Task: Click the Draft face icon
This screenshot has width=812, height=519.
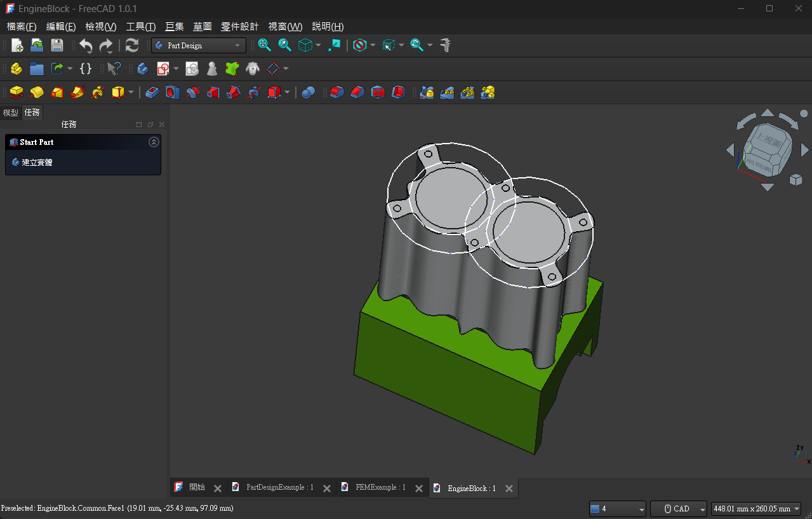Action: (x=377, y=93)
